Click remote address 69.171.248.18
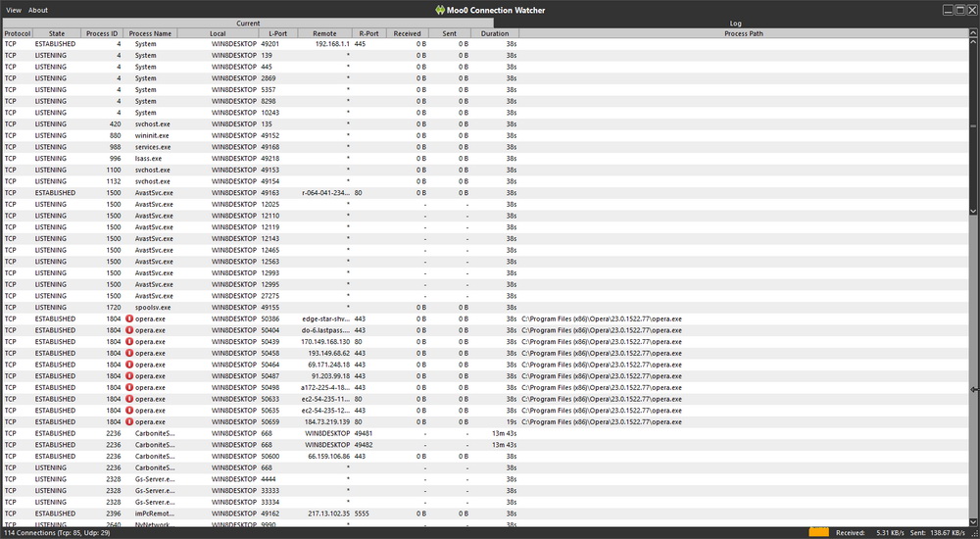The height and width of the screenshot is (539, 980). tap(328, 365)
